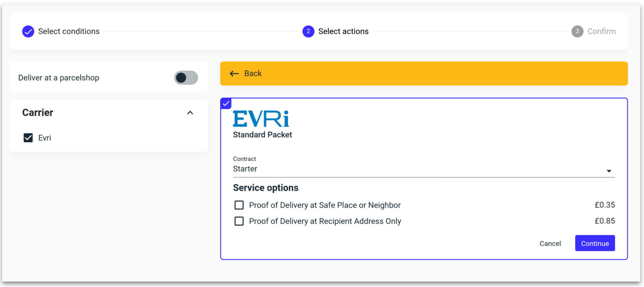Click the Evri carrier label text
Image resolution: width=644 pixels, height=287 pixels.
45,138
